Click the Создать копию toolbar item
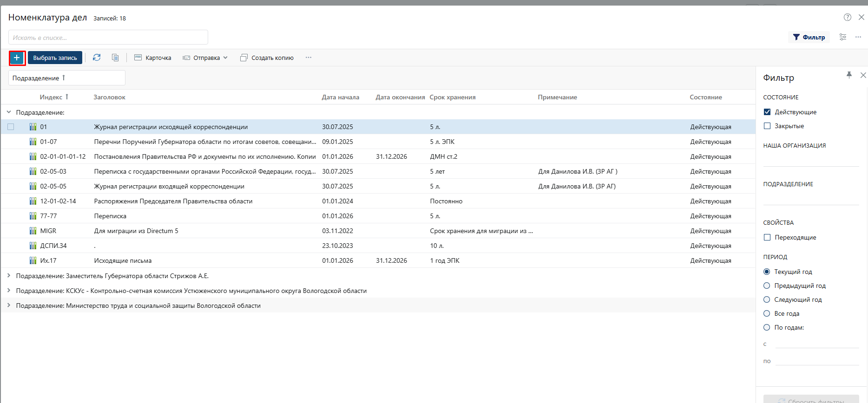Viewport: 868px width, 403px height. (267, 58)
